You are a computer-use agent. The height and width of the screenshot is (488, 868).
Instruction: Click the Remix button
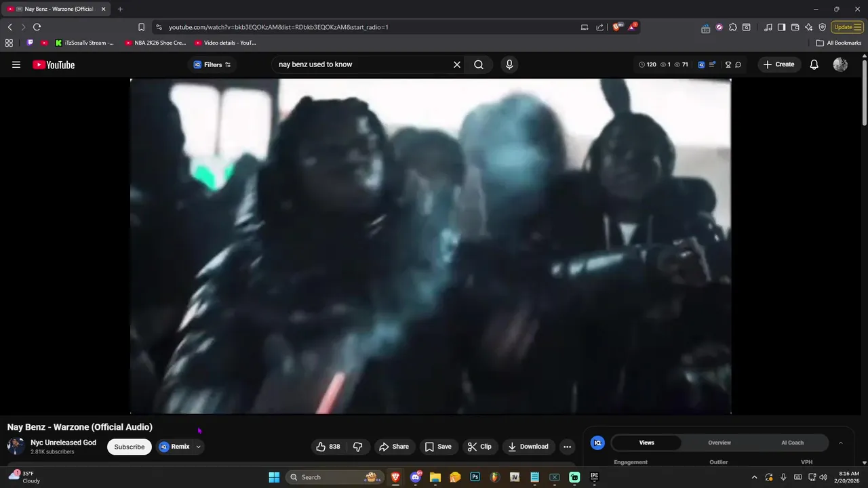click(x=174, y=447)
